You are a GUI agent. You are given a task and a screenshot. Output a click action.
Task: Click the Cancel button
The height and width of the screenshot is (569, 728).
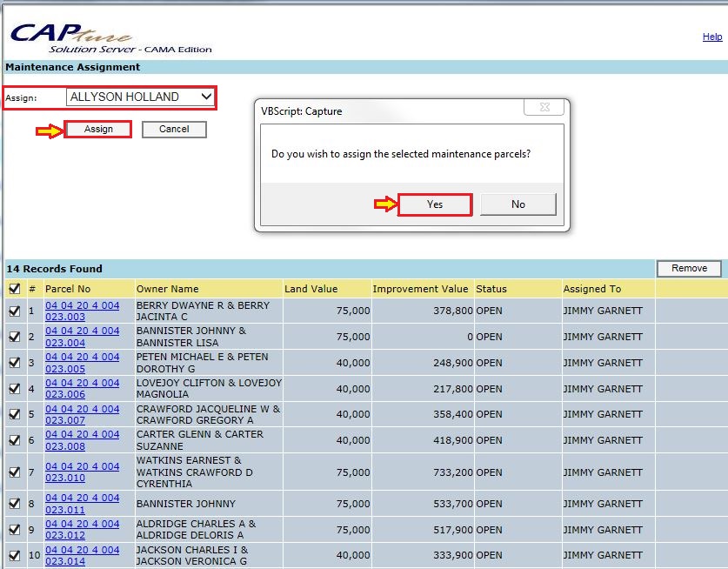point(174,129)
